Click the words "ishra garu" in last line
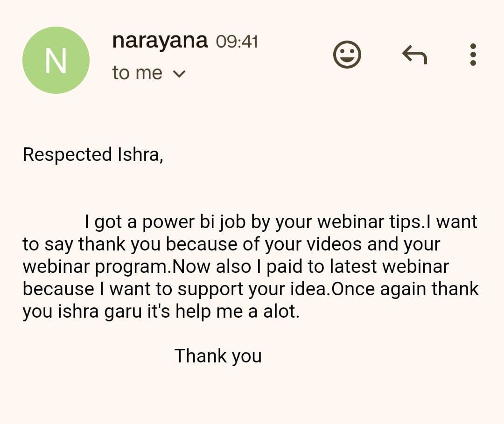 pyautogui.click(x=99, y=312)
